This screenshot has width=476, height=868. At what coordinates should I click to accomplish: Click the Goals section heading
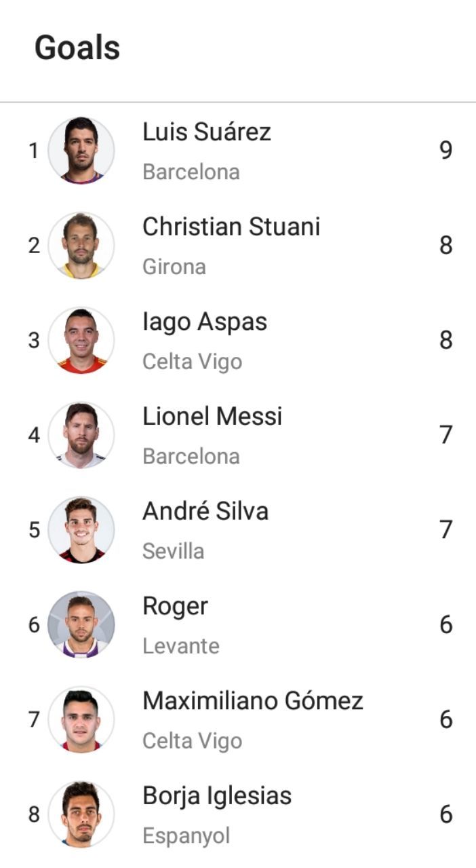[x=77, y=48]
